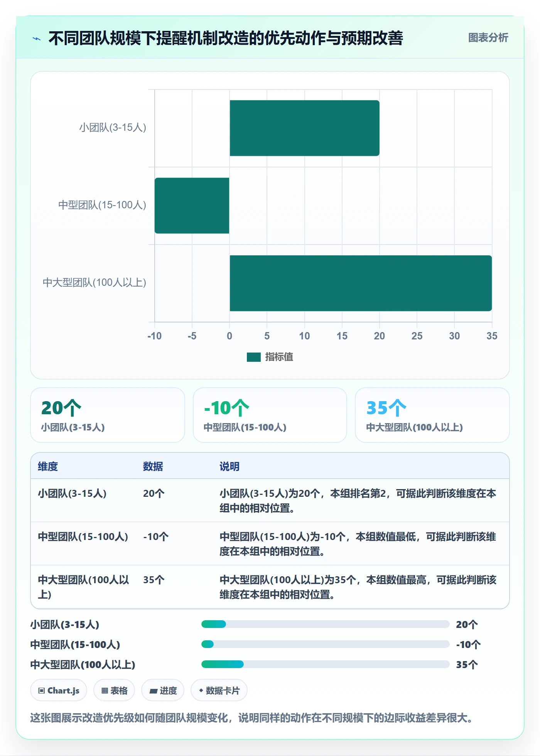Select the table's 数据 cell reading -10个
Screen dimensions: 540x756
156,537
